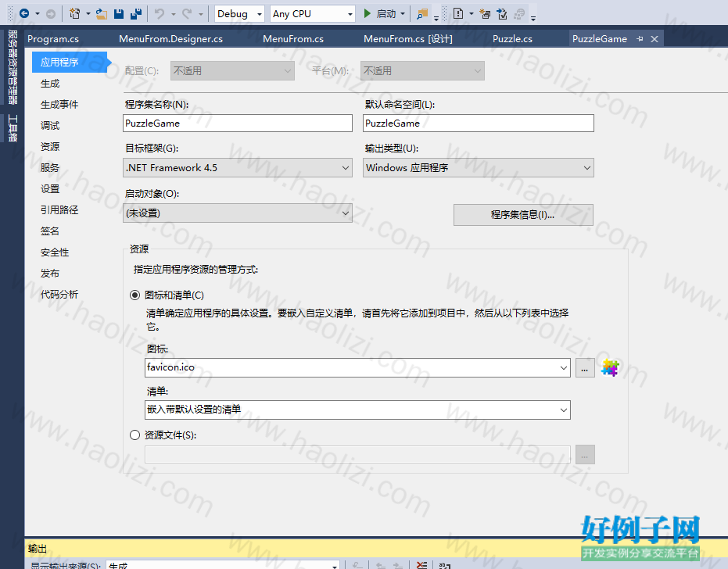728x569 pixels.
Task: Open the 工具箱 side panel tab
Action: click(x=13, y=128)
